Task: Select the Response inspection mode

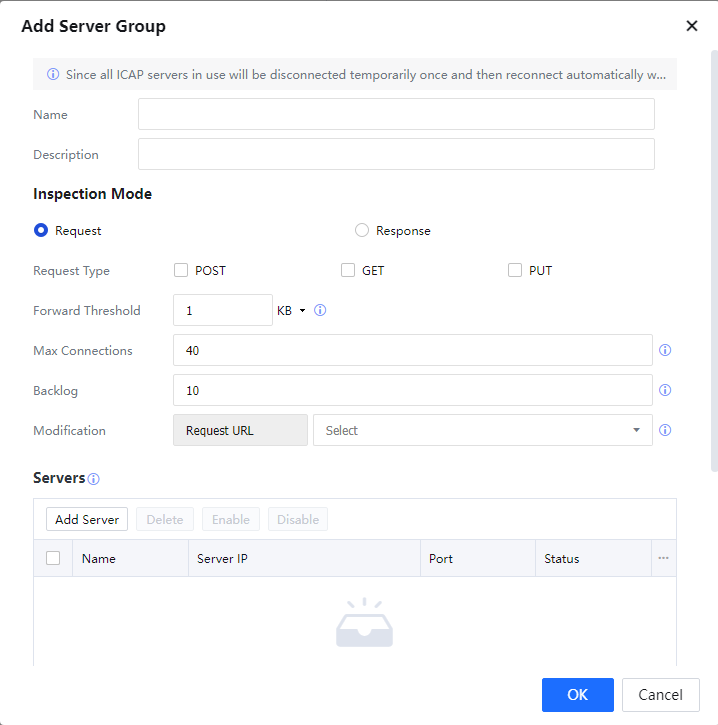Action: (362, 230)
